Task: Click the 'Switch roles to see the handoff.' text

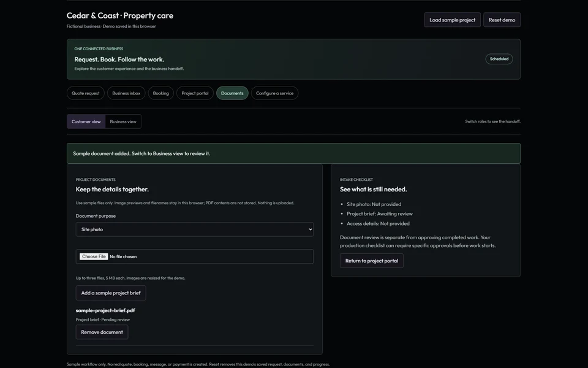Action: (x=492, y=121)
